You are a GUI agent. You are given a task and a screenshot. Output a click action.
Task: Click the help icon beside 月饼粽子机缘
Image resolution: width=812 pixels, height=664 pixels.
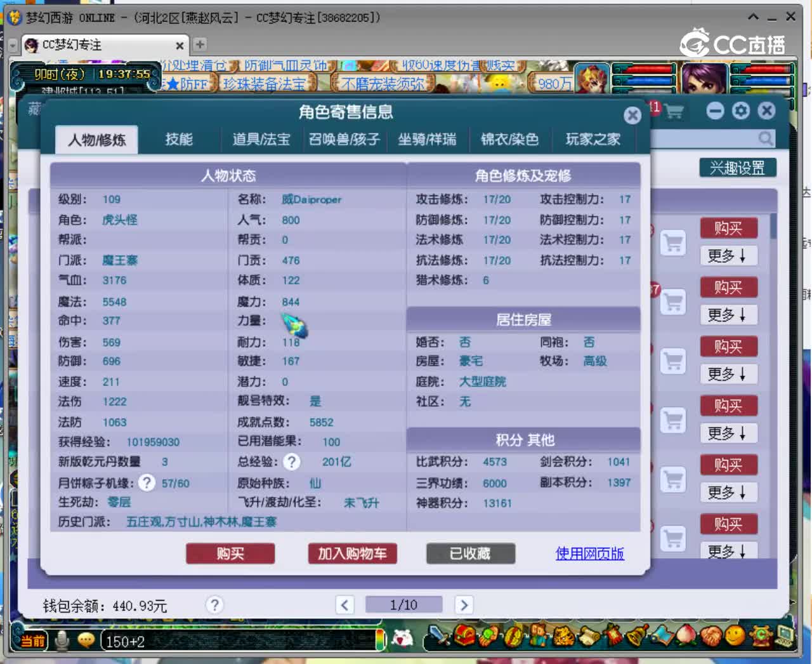147,482
